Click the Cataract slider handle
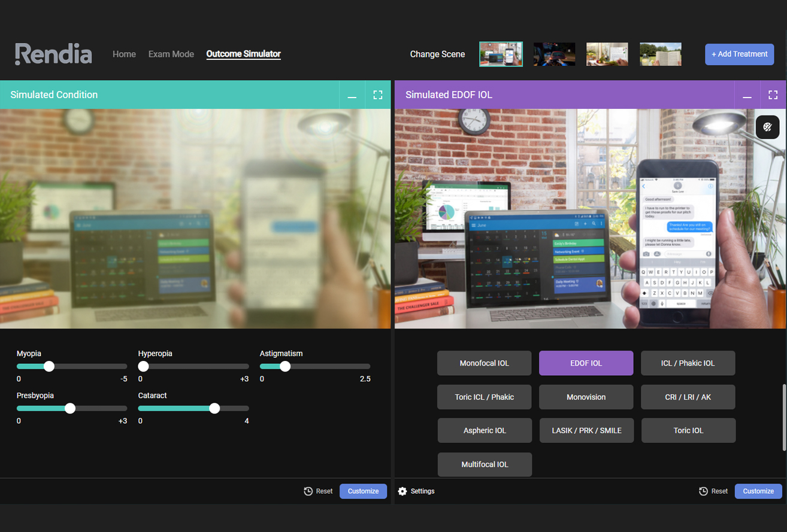This screenshot has height=532, width=787. click(x=214, y=409)
